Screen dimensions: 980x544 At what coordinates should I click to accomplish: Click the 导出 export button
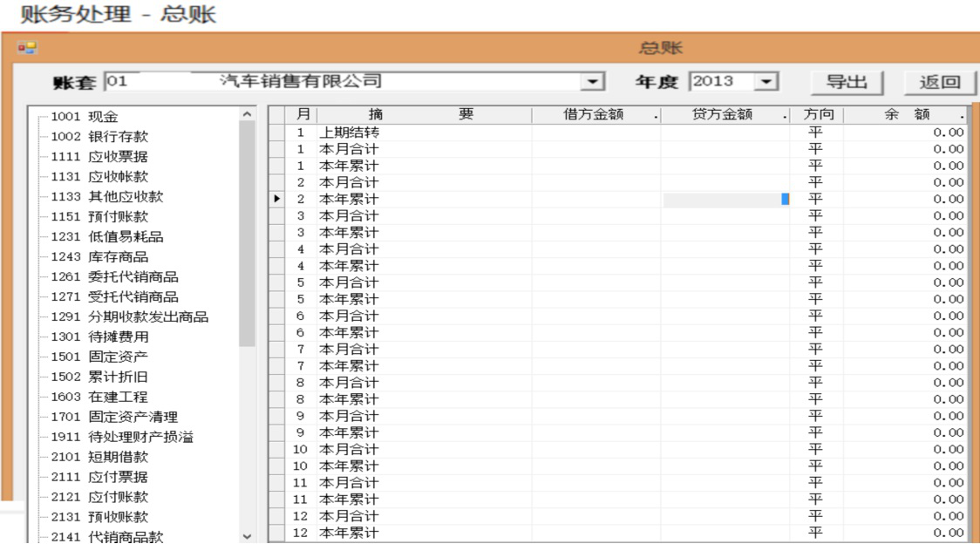(x=846, y=81)
